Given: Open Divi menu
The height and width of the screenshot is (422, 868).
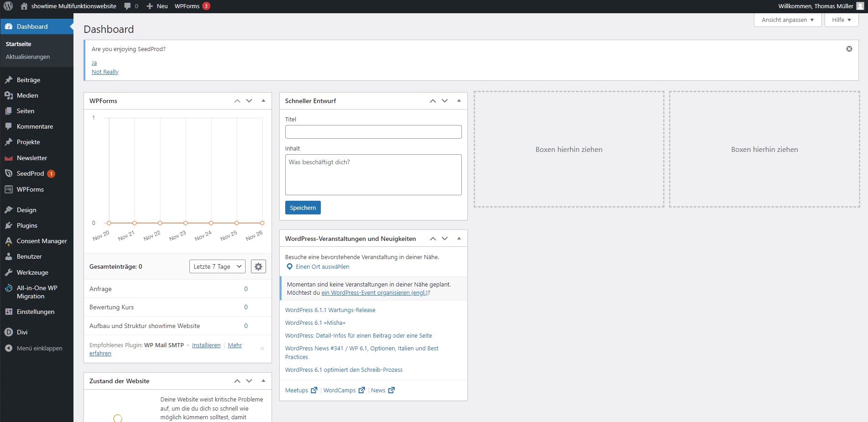Looking at the screenshot, I should coord(37,332).
